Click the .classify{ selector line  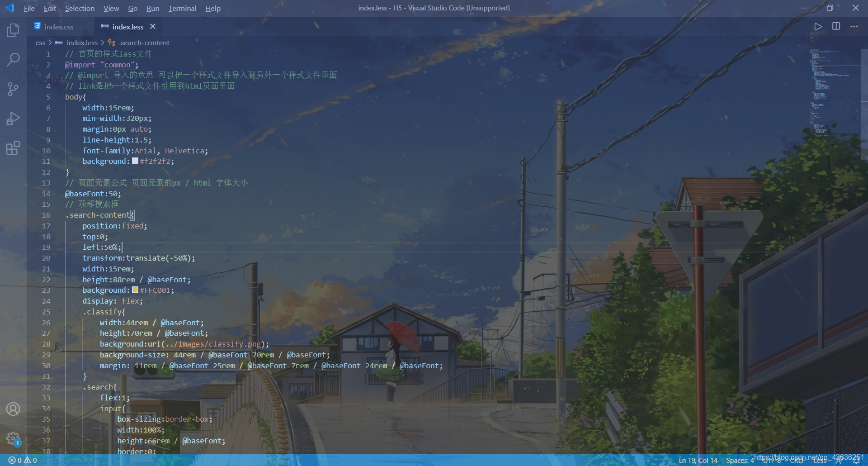104,312
